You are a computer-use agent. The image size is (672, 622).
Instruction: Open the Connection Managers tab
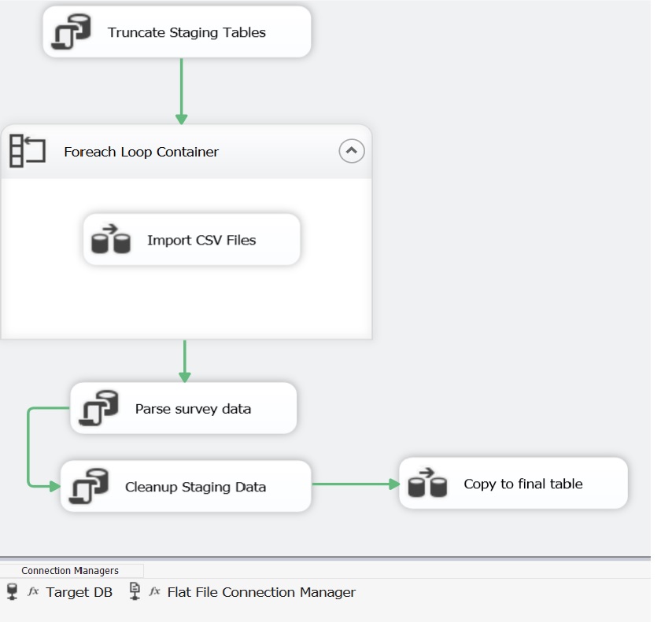[x=70, y=571]
